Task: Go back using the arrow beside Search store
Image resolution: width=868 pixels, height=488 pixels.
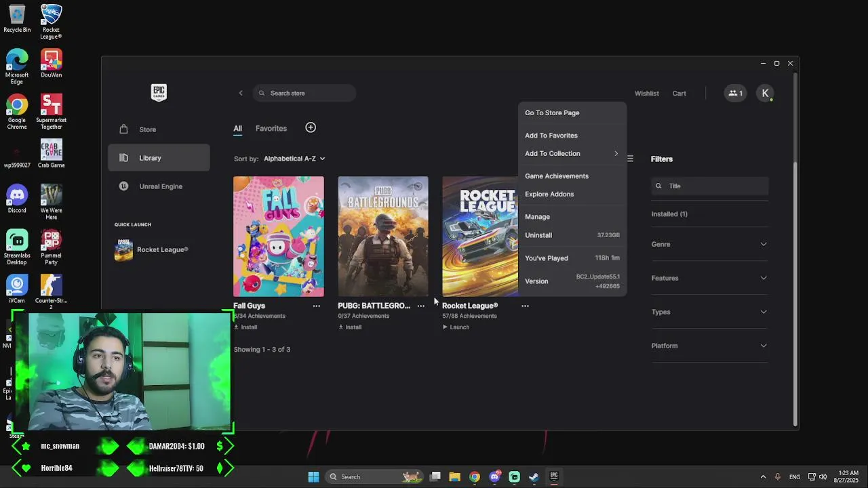Action: [240, 93]
